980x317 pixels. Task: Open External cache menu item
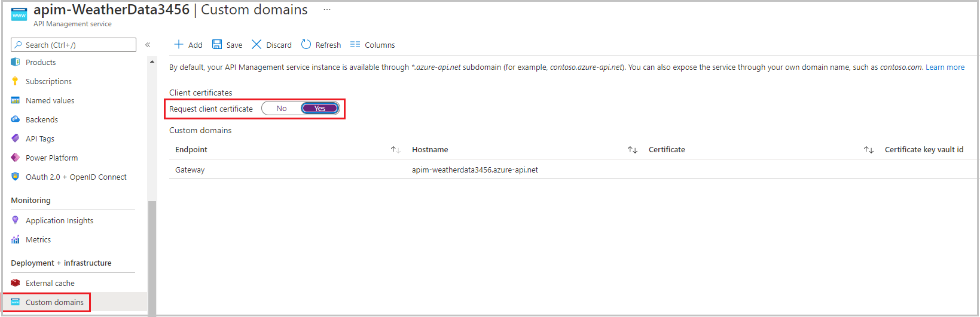pyautogui.click(x=50, y=283)
